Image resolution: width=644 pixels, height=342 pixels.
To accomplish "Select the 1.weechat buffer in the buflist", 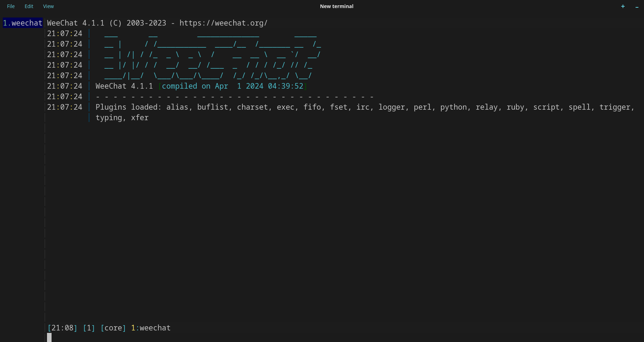I will [22, 23].
